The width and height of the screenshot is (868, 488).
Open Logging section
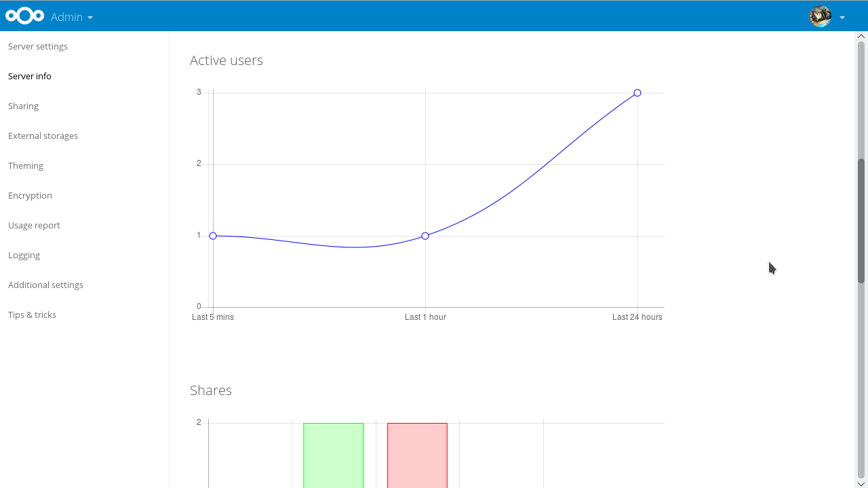(24, 255)
